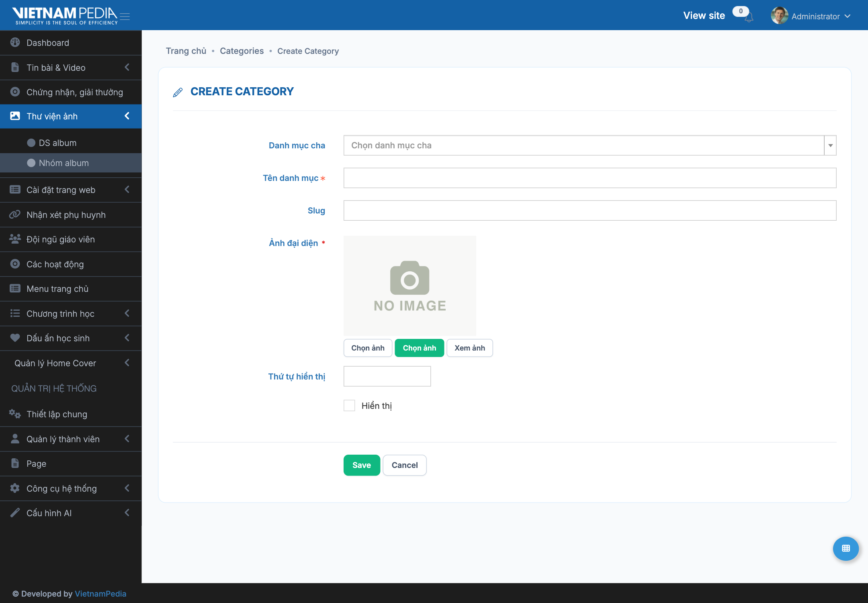Click the green Save button

(x=362, y=465)
